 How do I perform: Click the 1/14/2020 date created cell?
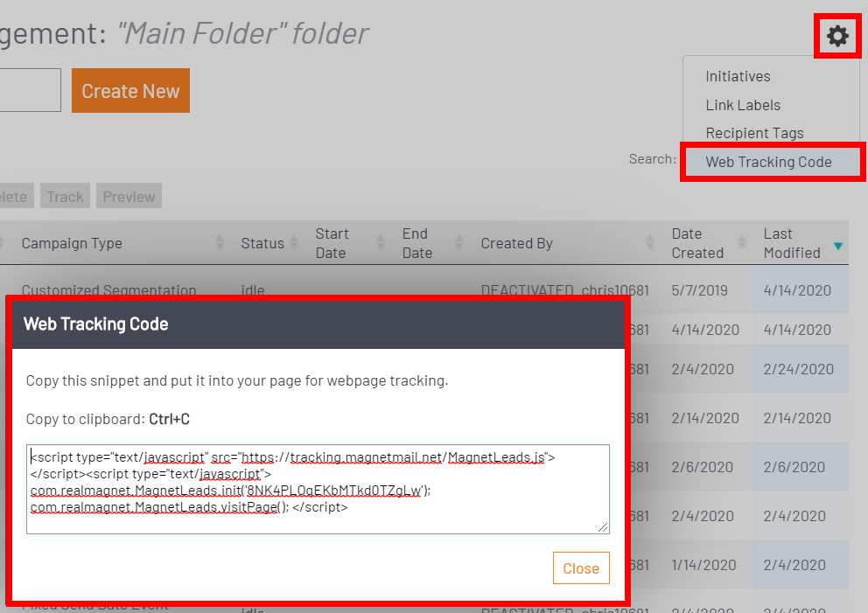(703, 565)
